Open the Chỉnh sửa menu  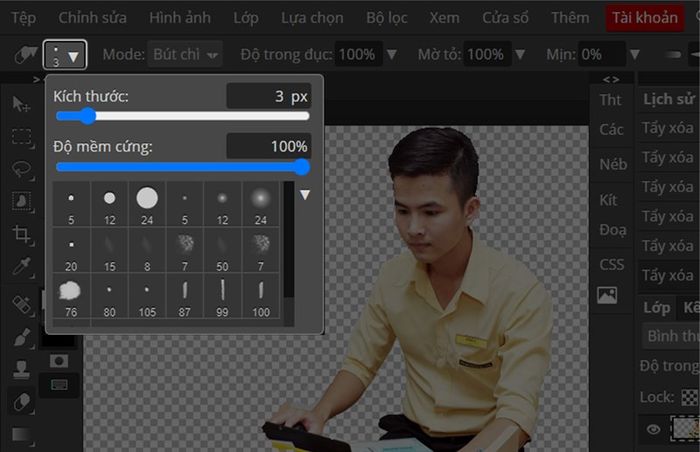pos(92,18)
